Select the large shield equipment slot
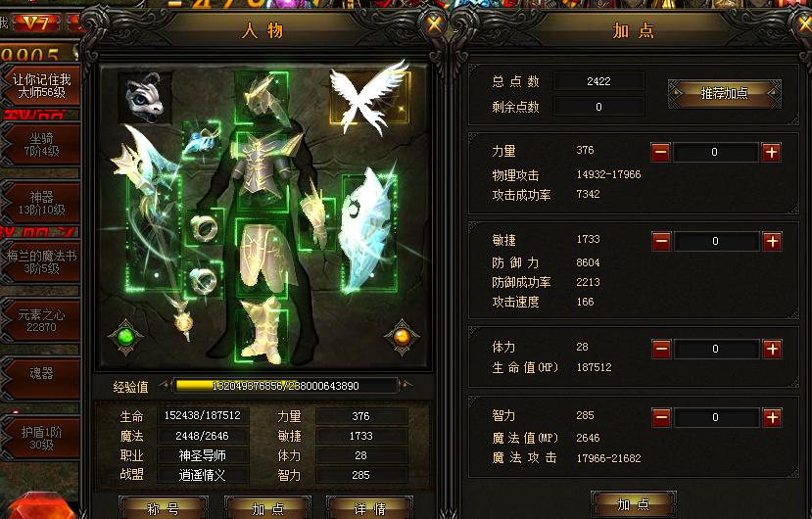812x519 pixels. click(x=369, y=233)
